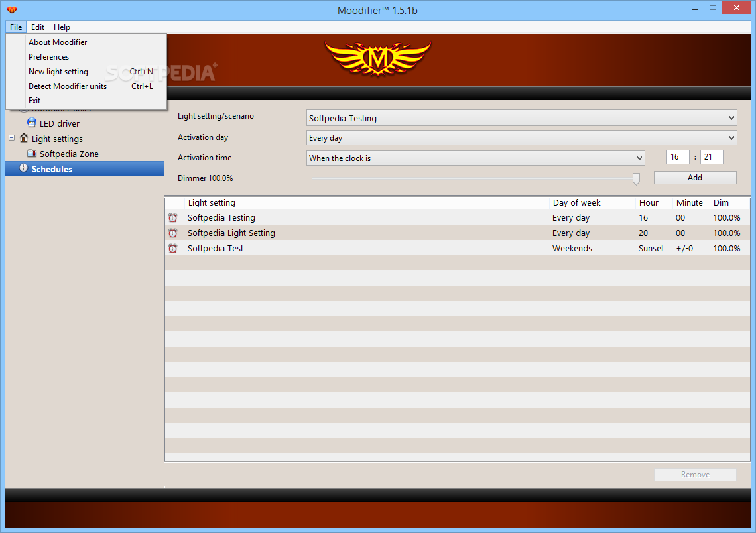Click the Add schedule button

pos(695,178)
